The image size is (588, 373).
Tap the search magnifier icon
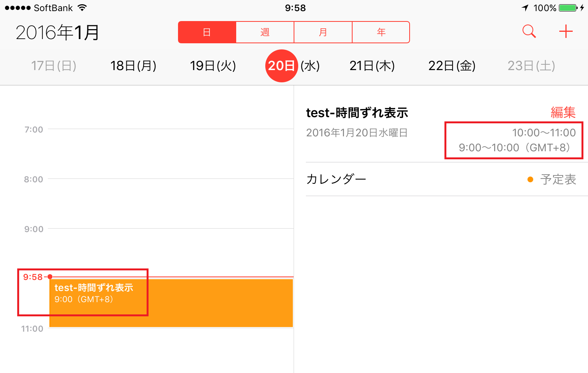529,31
